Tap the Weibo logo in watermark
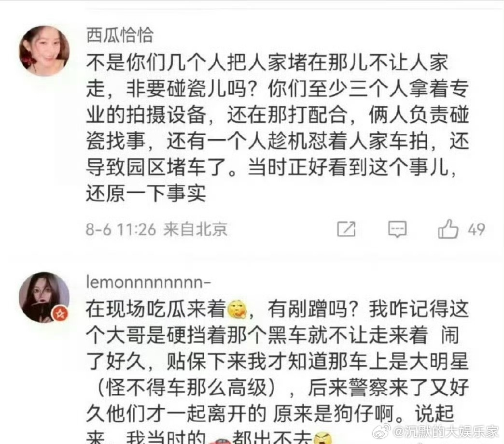The height and width of the screenshot is (444, 504). pyautogui.click(x=382, y=432)
